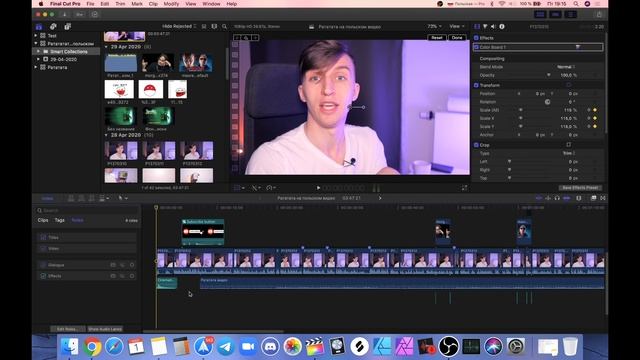
Task: Open the Blend Mode Normal dropdown
Action: pos(566,67)
